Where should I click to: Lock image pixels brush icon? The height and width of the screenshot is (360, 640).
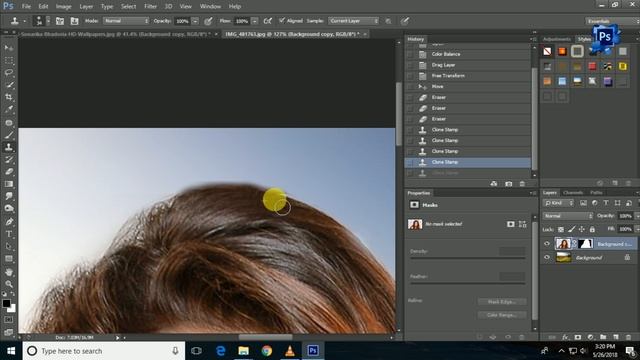click(x=571, y=229)
